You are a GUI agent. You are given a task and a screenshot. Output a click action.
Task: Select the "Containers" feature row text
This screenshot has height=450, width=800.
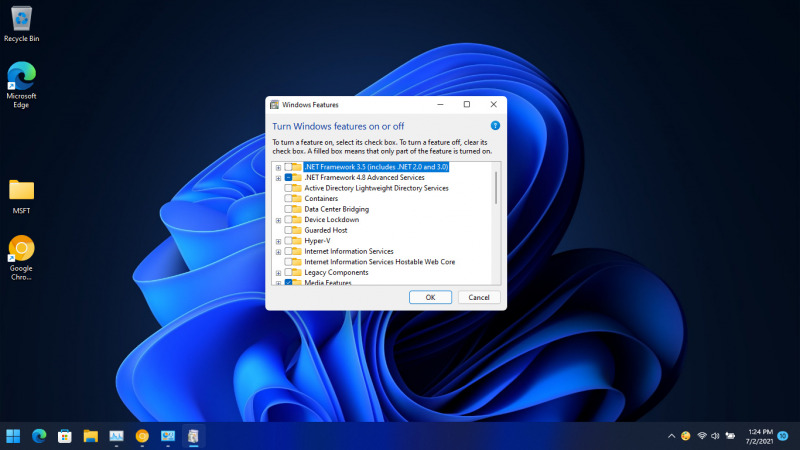[x=321, y=198]
